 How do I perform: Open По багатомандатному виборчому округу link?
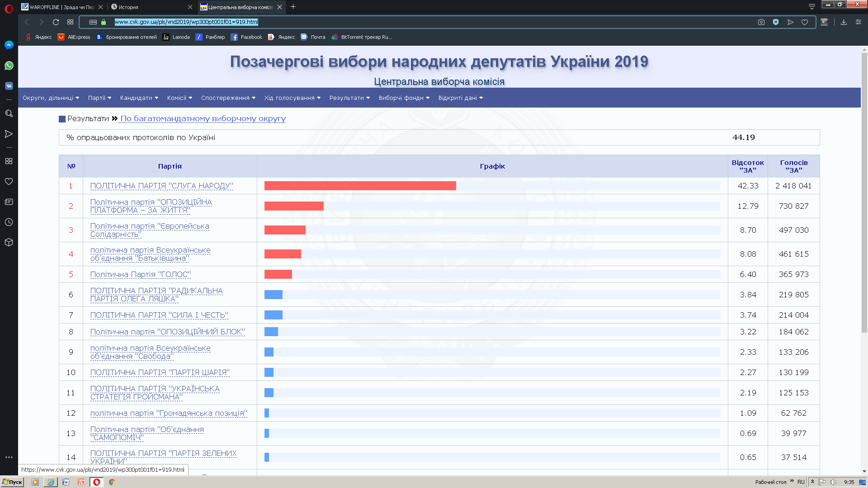pyautogui.click(x=203, y=119)
